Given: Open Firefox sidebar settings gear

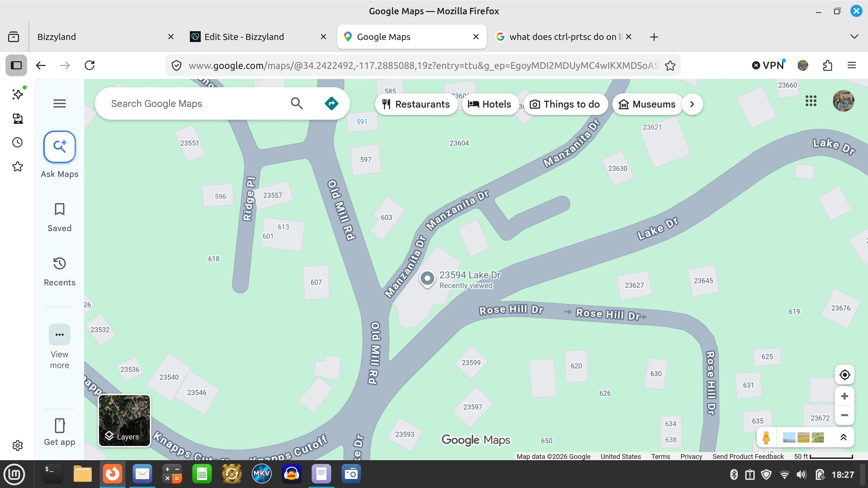Looking at the screenshot, I should click(18, 445).
